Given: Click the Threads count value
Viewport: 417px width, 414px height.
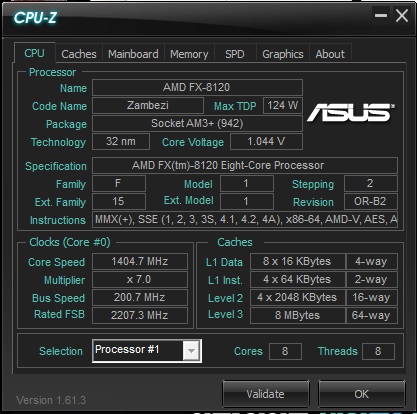Looking at the screenshot, I should (378, 351).
